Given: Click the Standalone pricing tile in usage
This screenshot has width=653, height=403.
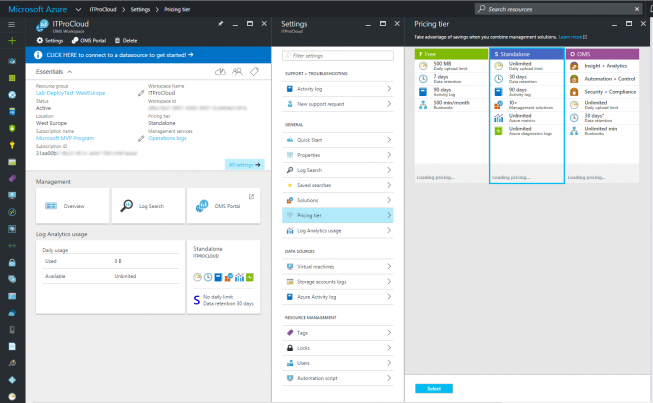Looking at the screenshot, I should point(224,277).
